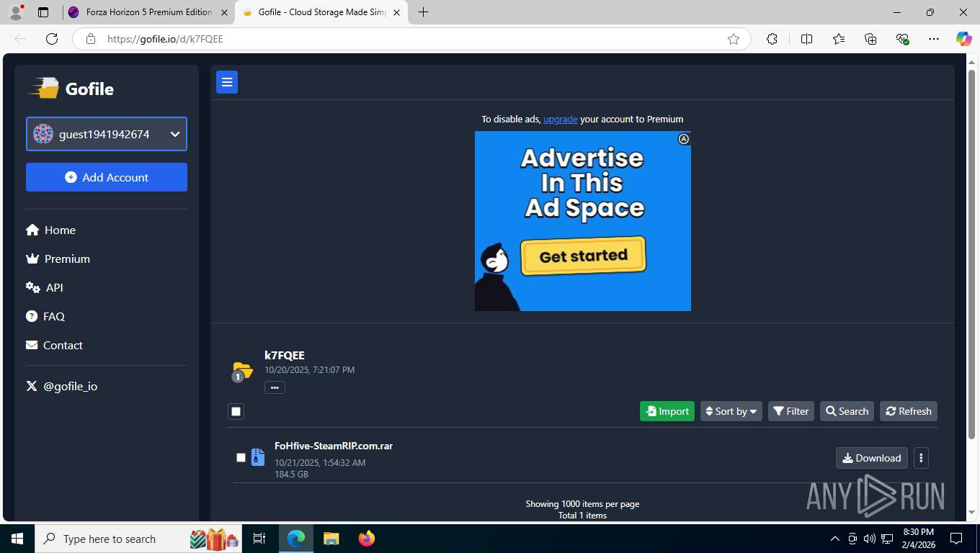Tick the select-all checkbox above the file list
980x553 pixels.
coord(236,411)
